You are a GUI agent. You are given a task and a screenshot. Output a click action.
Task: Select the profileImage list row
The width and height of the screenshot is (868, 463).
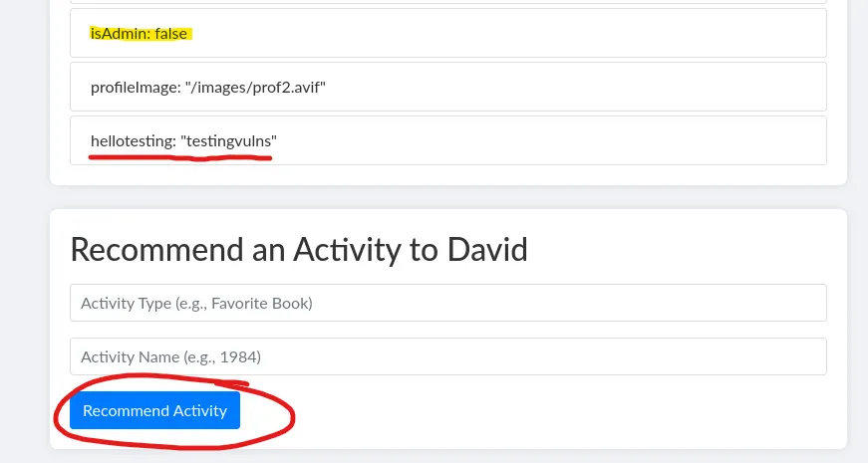point(448,87)
